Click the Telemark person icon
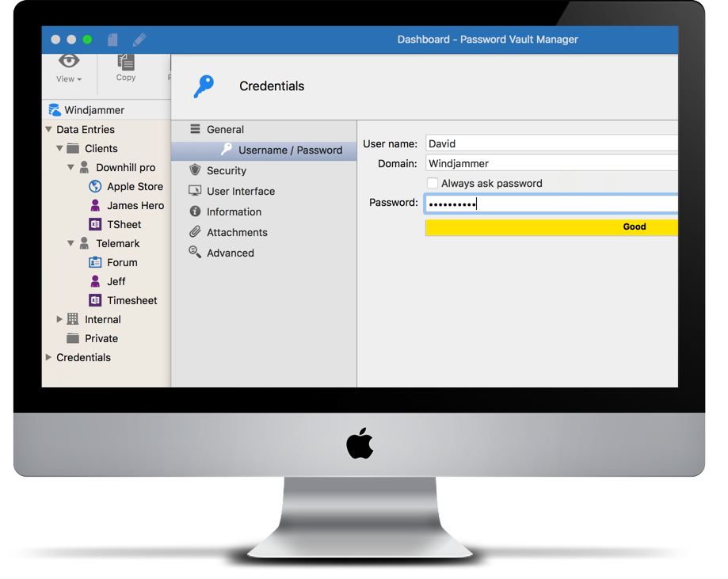Image resolution: width=728 pixels, height=579 pixels. point(84,243)
